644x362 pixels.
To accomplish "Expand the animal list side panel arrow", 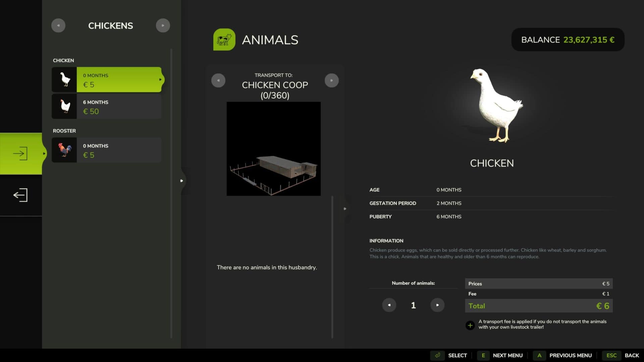I will point(181,181).
